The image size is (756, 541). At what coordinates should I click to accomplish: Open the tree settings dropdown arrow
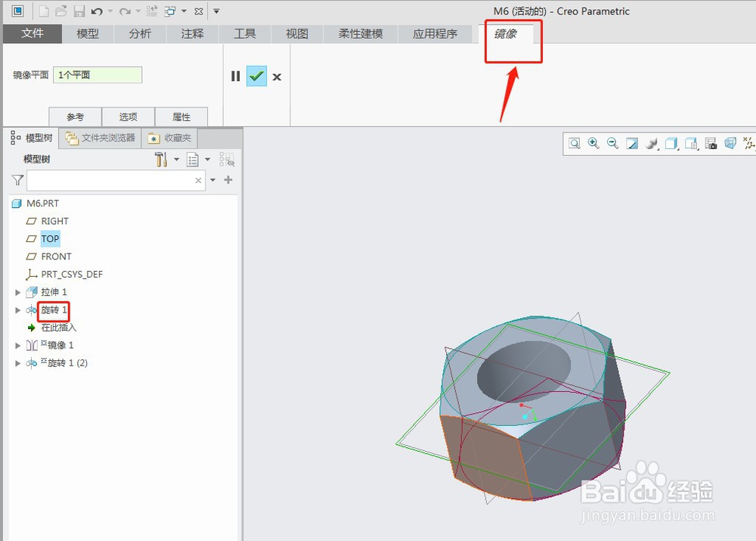pyautogui.click(x=176, y=159)
